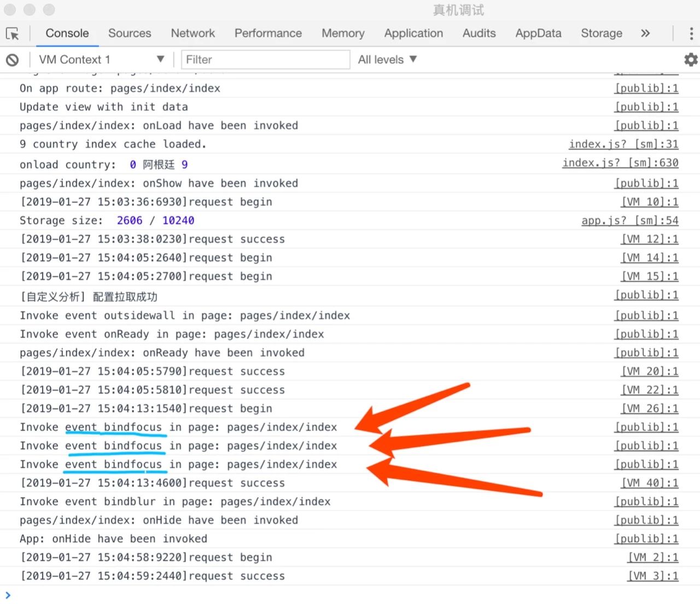Open the [VM 3]:1 source link
This screenshot has height=604, width=700.
point(653,576)
